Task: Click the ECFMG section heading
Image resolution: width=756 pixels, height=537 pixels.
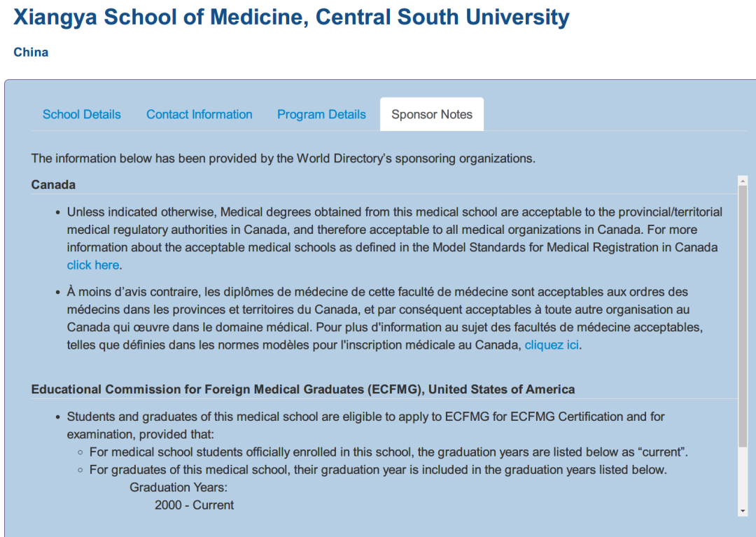Action: click(x=303, y=389)
